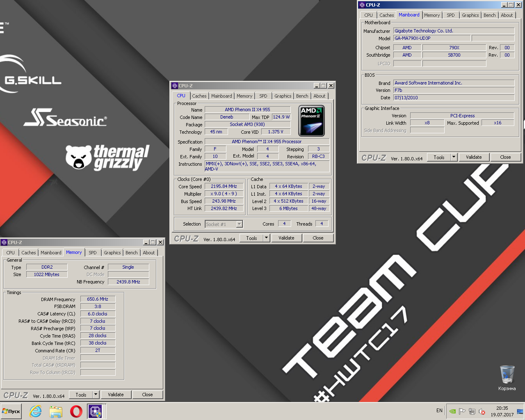Image resolution: width=525 pixels, height=420 pixels.
Task: Click the CPU-Z taskbar icon
Action: click(x=95, y=411)
